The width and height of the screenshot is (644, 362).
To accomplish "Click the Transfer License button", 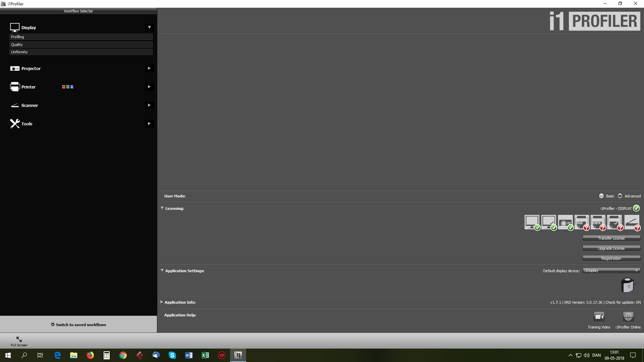I will (611, 238).
